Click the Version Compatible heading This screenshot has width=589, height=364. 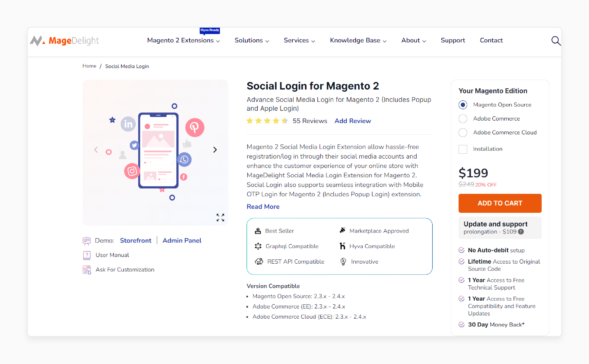(x=273, y=286)
